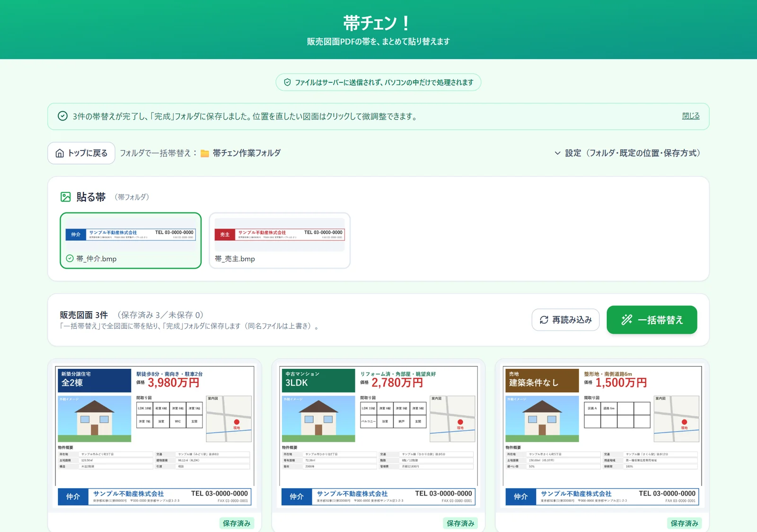
Task: Open the 中古マンション 3LDK flyer thumbnail
Action: [x=378, y=436]
